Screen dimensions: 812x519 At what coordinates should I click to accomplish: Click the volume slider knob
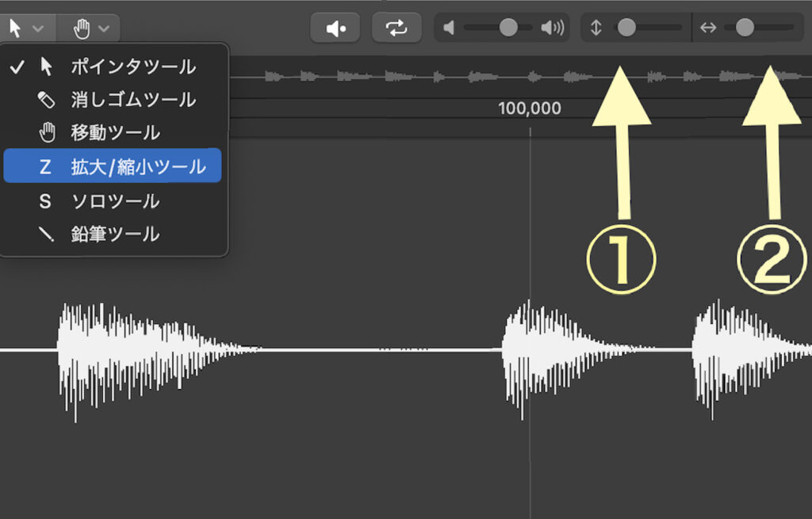tap(508, 29)
